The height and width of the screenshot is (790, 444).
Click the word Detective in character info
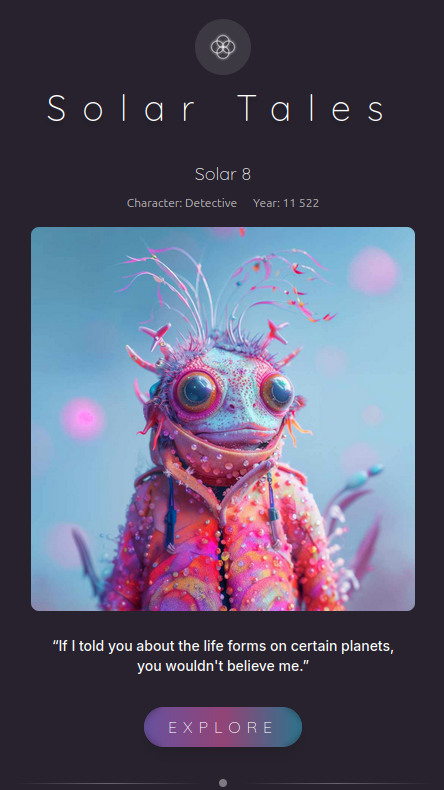211,203
